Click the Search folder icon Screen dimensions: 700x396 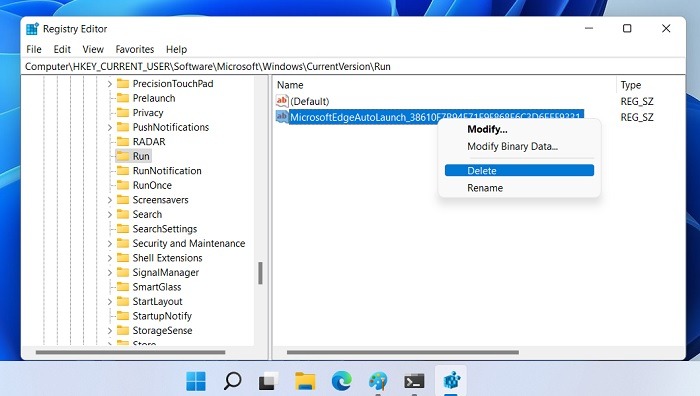[123, 214]
